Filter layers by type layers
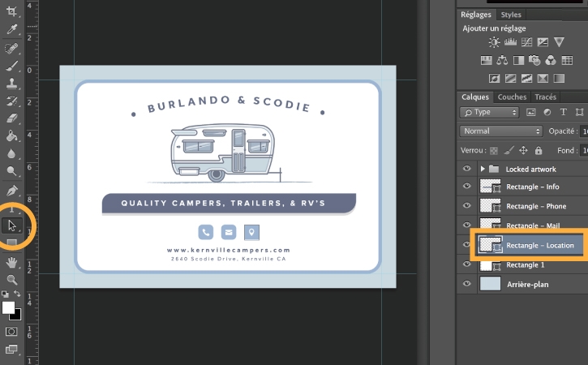 click(x=563, y=112)
